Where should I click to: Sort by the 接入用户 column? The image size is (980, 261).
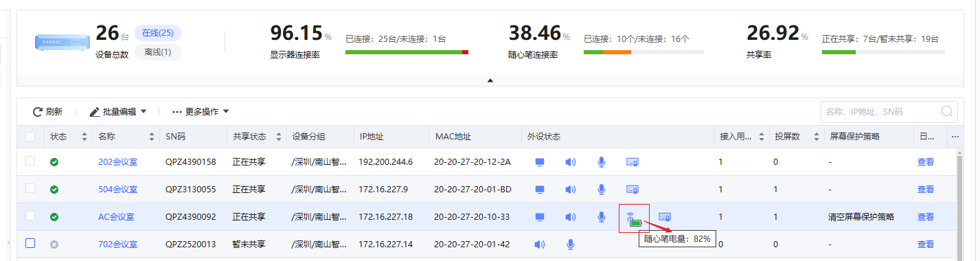[762, 137]
